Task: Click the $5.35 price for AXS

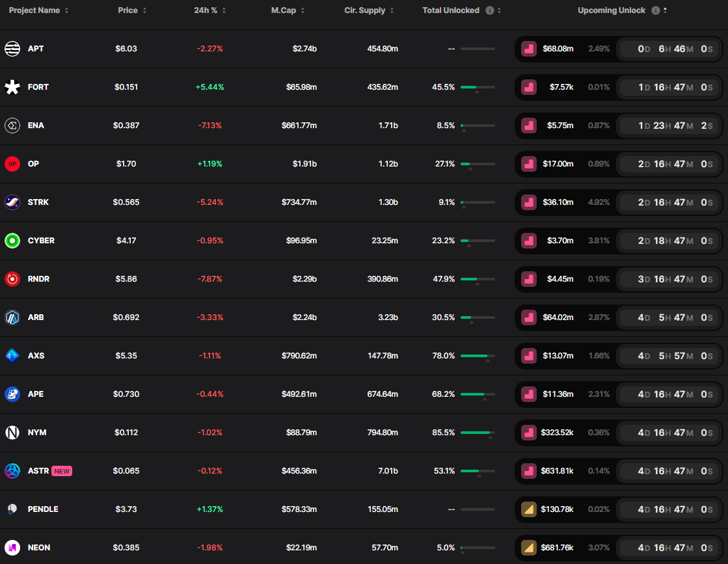Action: pos(126,356)
